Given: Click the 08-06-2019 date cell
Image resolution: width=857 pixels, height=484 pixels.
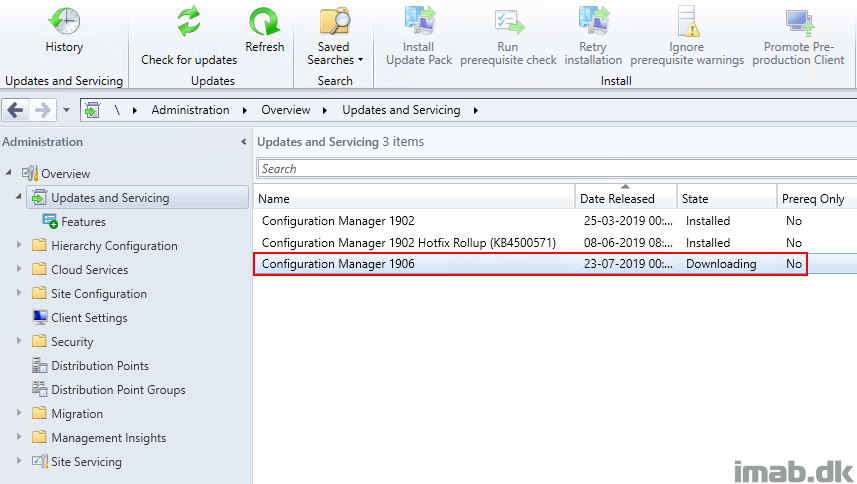Looking at the screenshot, I should coord(627,243).
